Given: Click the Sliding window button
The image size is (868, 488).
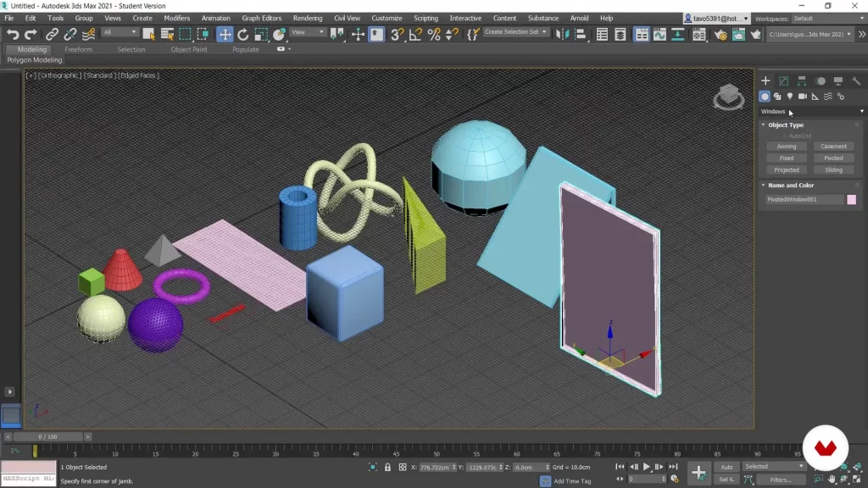Looking at the screenshot, I should (833, 169).
